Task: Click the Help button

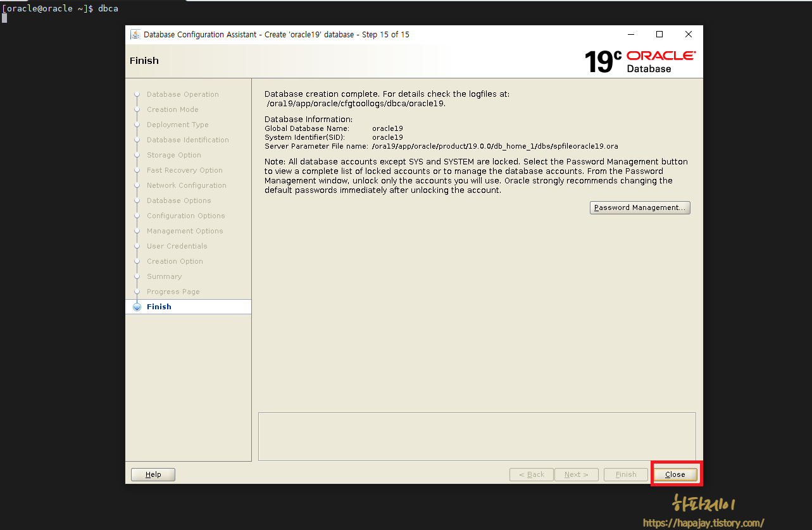Action: click(x=153, y=474)
